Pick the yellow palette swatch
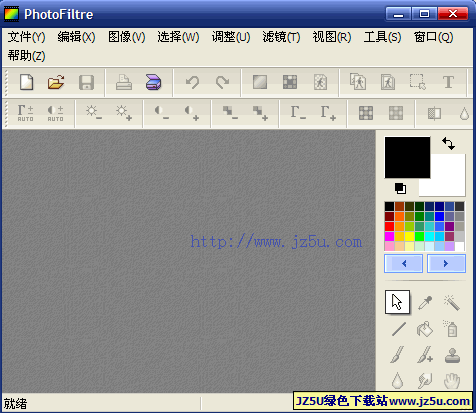The height and width of the screenshot is (413, 476). coord(409,237)
